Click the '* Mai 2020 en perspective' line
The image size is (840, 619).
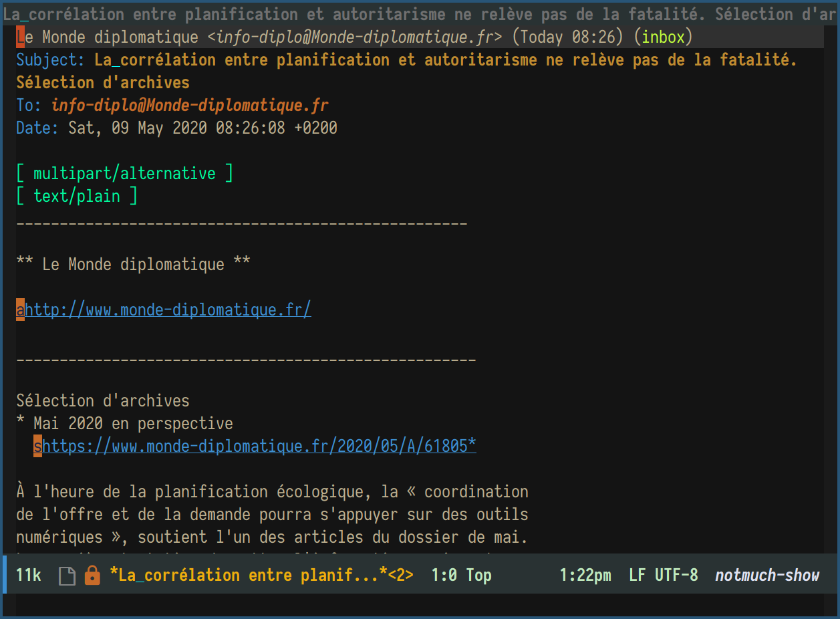tap(124, 424)
